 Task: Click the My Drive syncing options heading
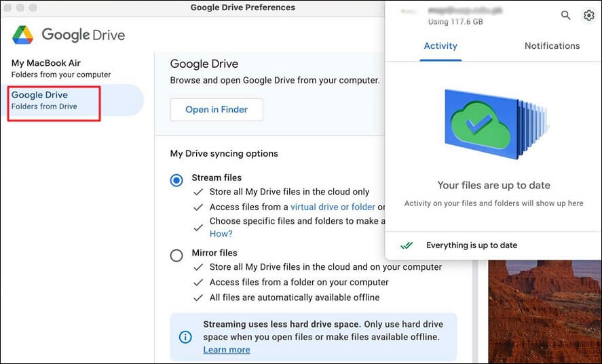point(224,154)
